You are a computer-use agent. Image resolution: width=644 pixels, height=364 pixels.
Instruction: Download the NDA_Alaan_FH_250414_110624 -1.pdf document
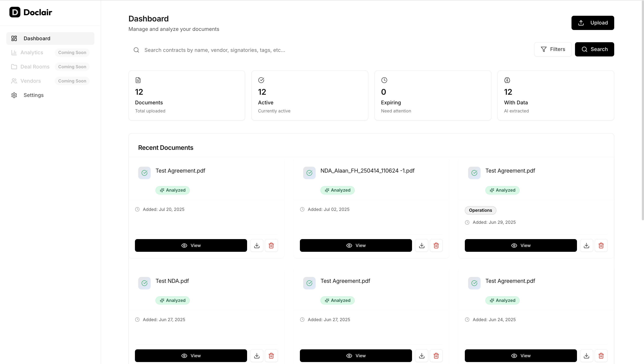point(421,245)
